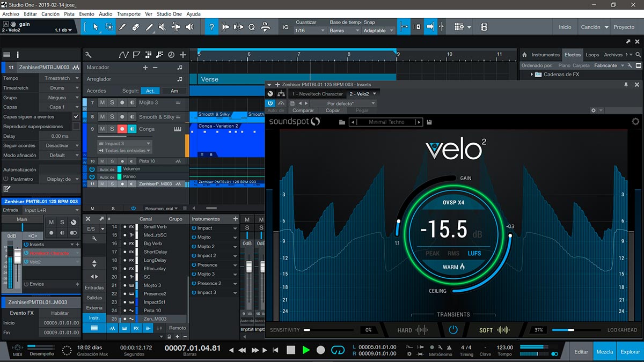Open the inspector info 'i' icon

[18, 55]
